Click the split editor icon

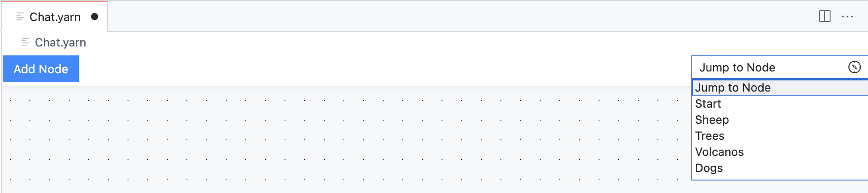point(825,17)
